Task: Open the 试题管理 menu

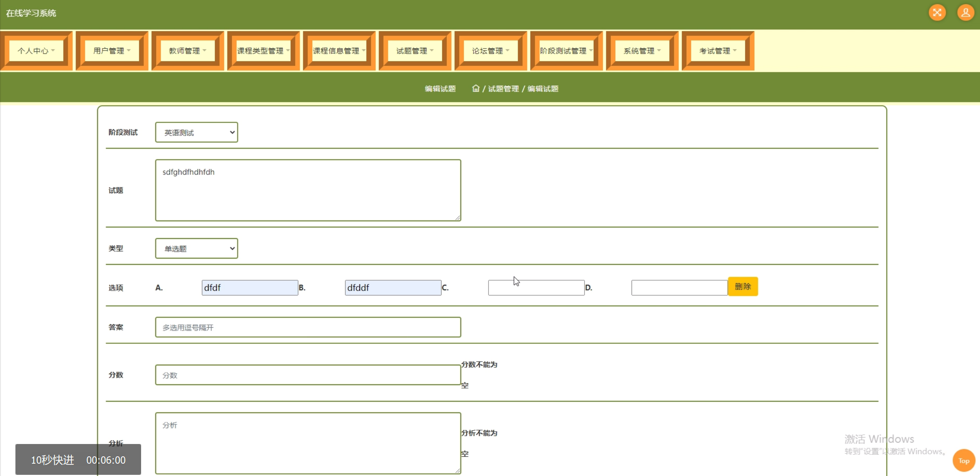Action: pyautogui.click(x=415, y=50)
